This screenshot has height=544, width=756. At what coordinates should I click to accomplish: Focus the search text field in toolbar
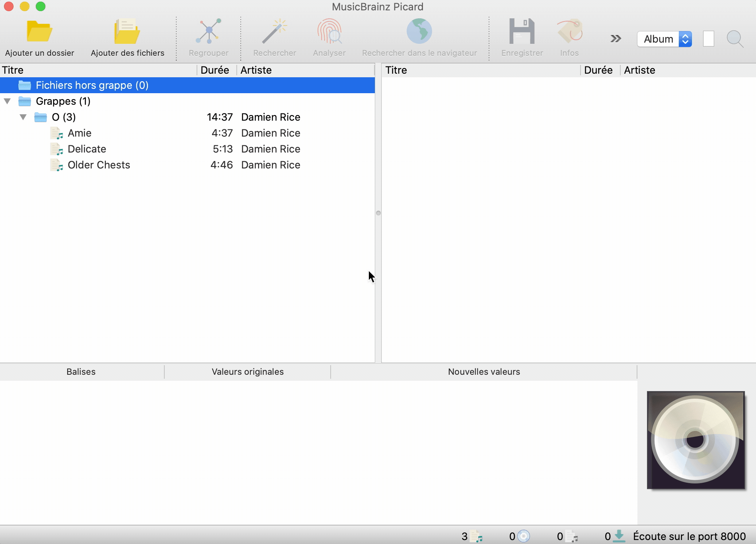click(709, 39)
